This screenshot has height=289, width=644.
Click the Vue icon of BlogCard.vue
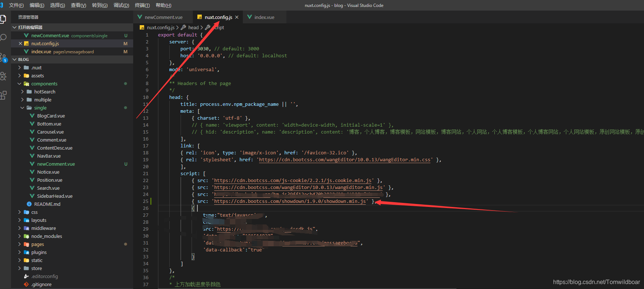(32, 116)
